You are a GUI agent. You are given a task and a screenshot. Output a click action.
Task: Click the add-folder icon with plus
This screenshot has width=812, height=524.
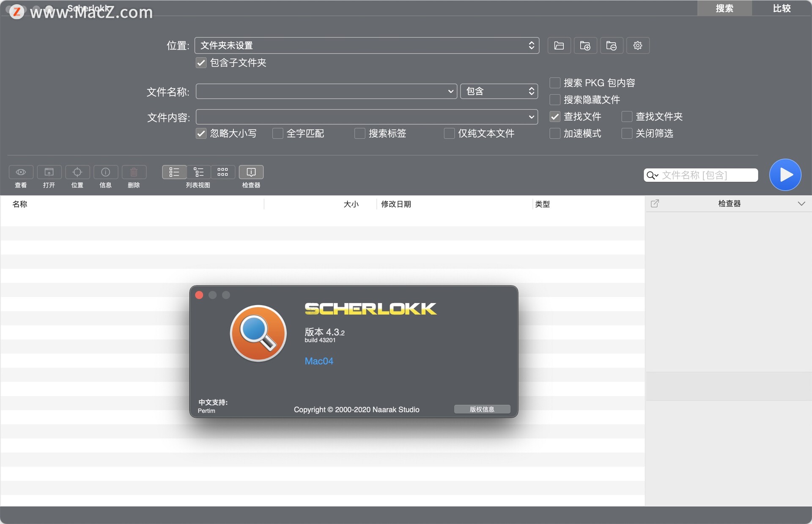click(585, 46)
